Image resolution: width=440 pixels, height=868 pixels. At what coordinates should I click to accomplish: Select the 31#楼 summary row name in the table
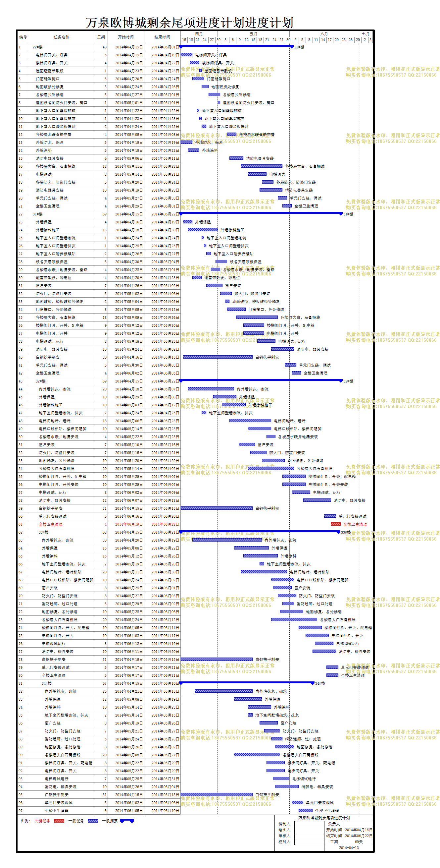pyautogui.click(x=38, y=214)
